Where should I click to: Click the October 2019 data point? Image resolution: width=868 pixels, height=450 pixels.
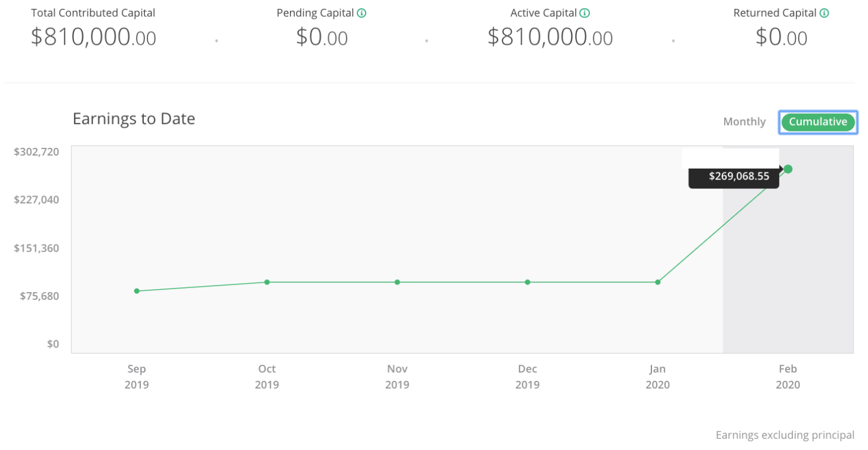267,281
